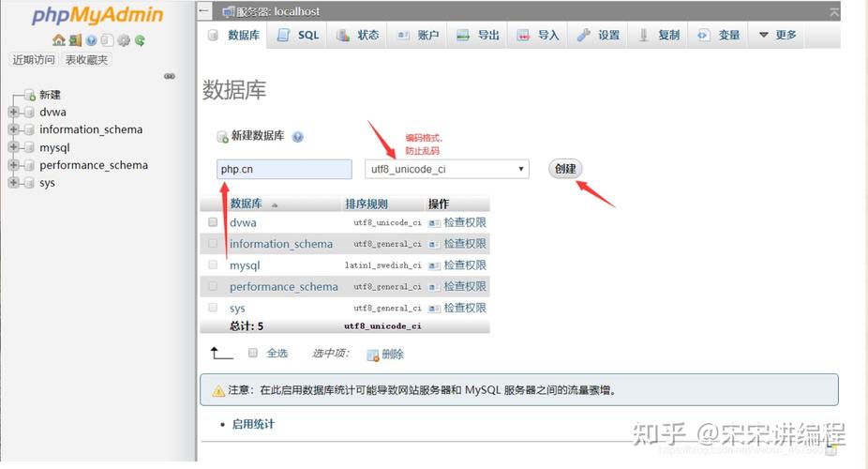Click privileges icon in information_schema row
The height and width of the screenshot is (469, 868).
[435, 244]
